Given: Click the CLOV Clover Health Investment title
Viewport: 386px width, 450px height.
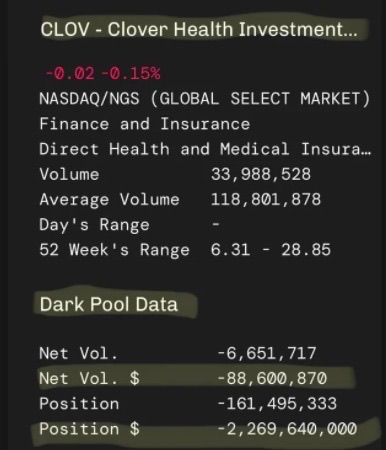Looking at the screenshot, I should point(199,29).
